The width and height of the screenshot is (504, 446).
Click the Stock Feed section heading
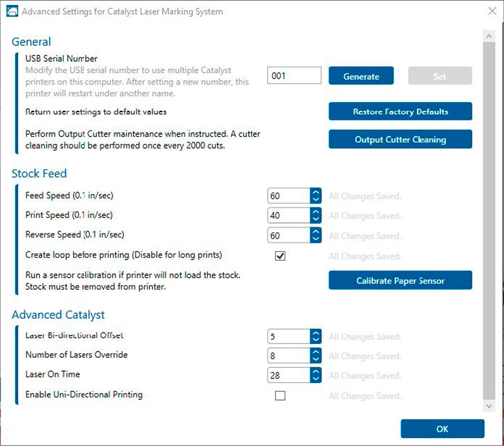coord(39,173)
